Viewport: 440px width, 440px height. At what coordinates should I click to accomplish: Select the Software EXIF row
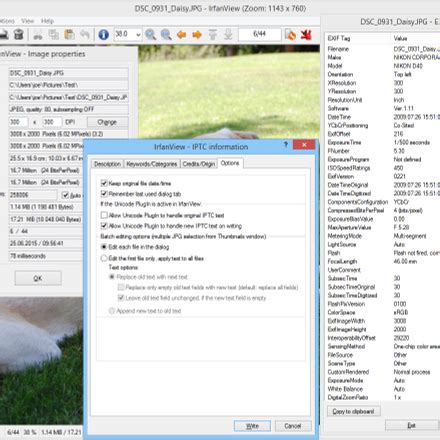click(382, 108)
